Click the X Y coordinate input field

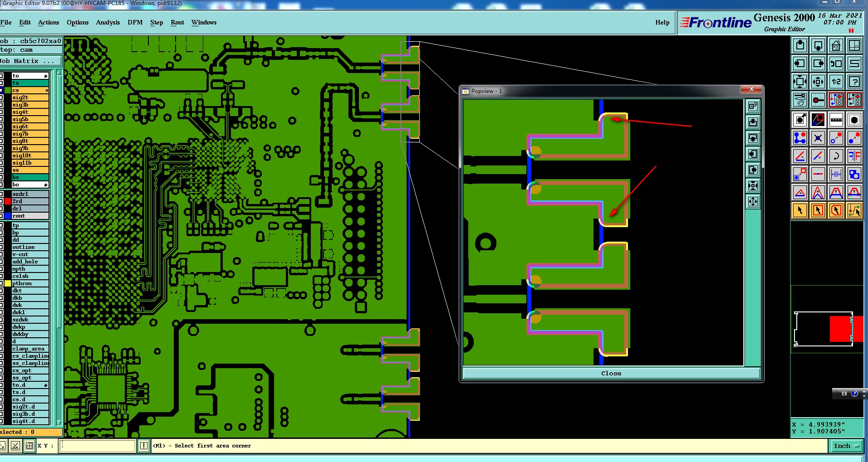[x=98, y=446]
